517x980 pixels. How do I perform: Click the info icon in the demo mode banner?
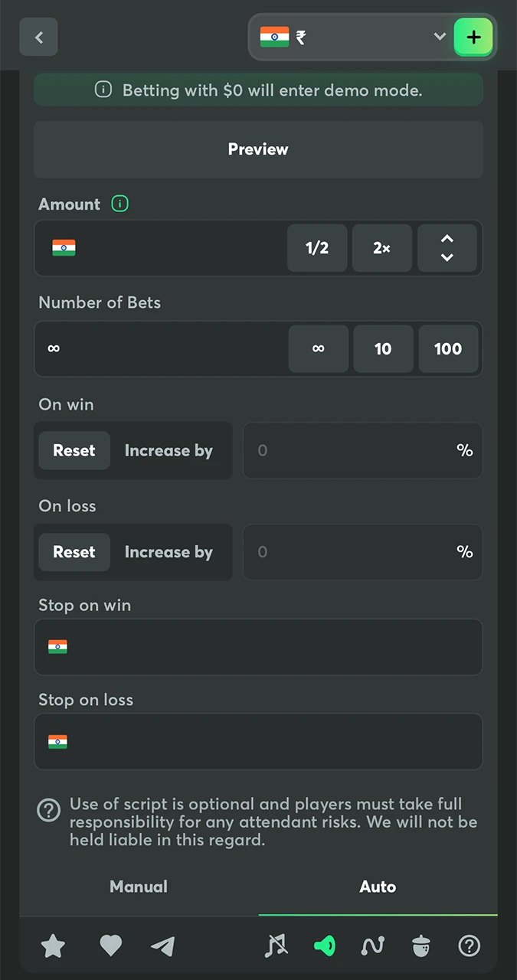tap(103, 90)
